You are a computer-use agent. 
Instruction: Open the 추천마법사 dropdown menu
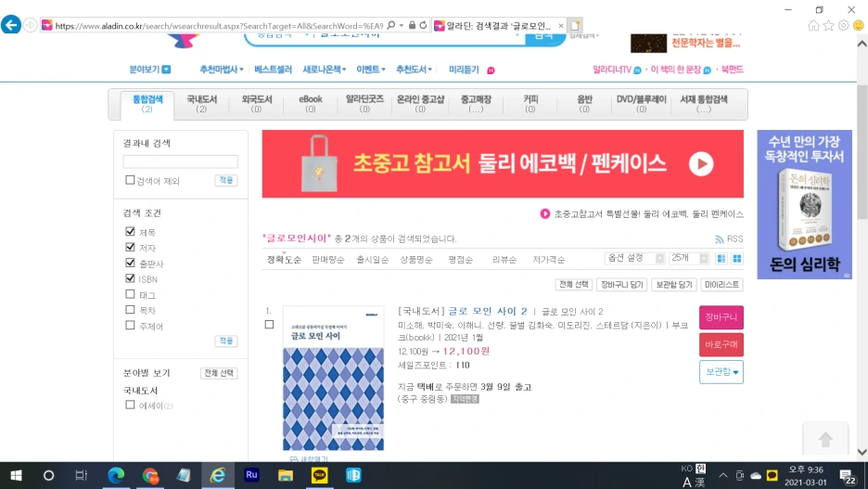pos(221,70)
